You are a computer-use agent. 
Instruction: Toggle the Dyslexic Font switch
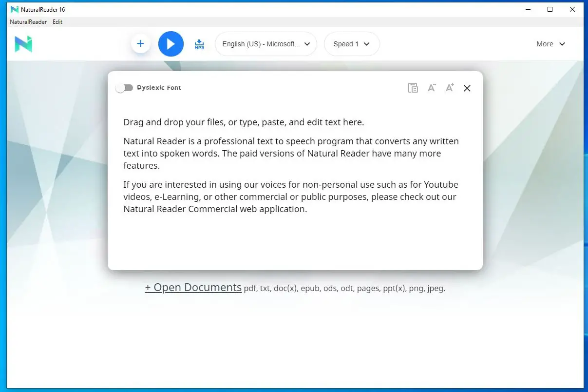pyautogui.click(x=124, y=88)
